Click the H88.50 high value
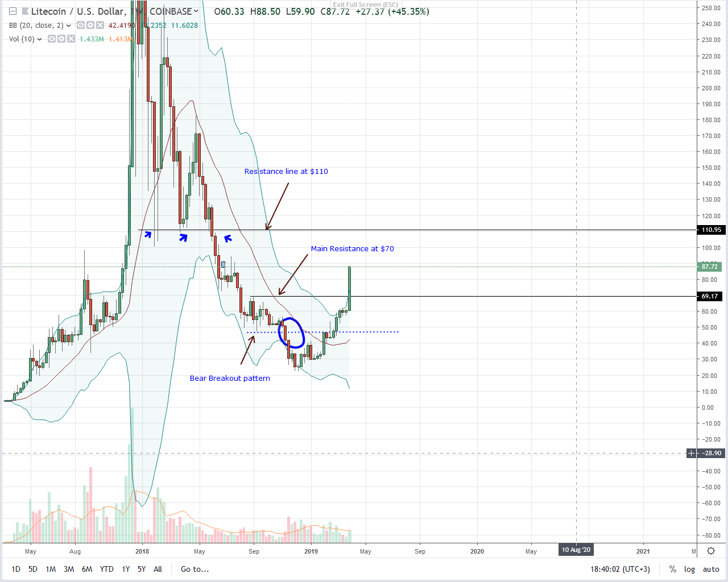728x582 pixels. click(x=264, y=11)
